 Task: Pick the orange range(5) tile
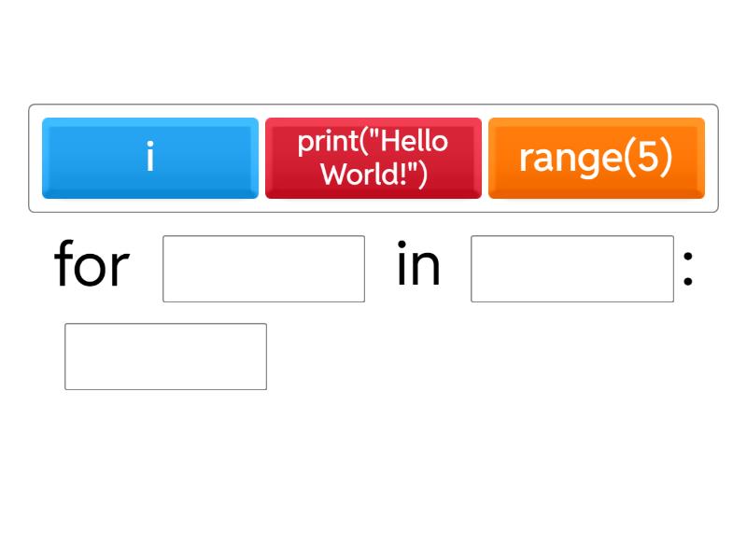(596, 158)
